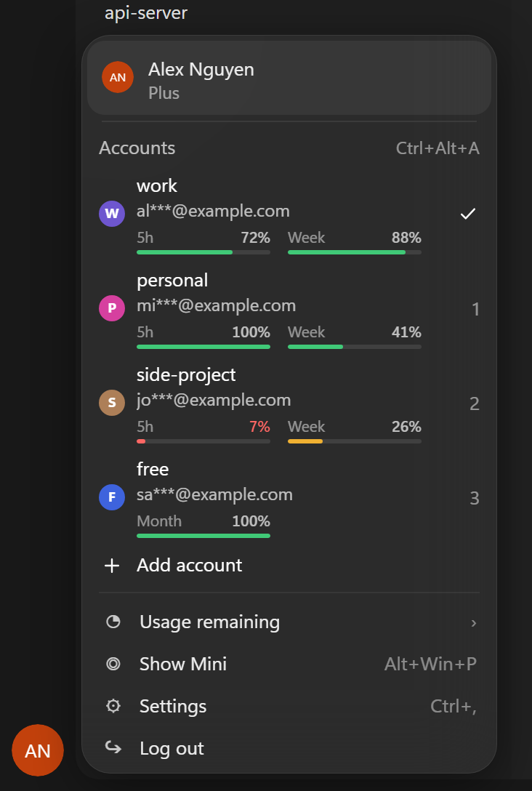The height and width of the screenshot is (791, 532).
Task: Click the 88% Week value for work
Action: pyautogui.click(x=406, y=238)
